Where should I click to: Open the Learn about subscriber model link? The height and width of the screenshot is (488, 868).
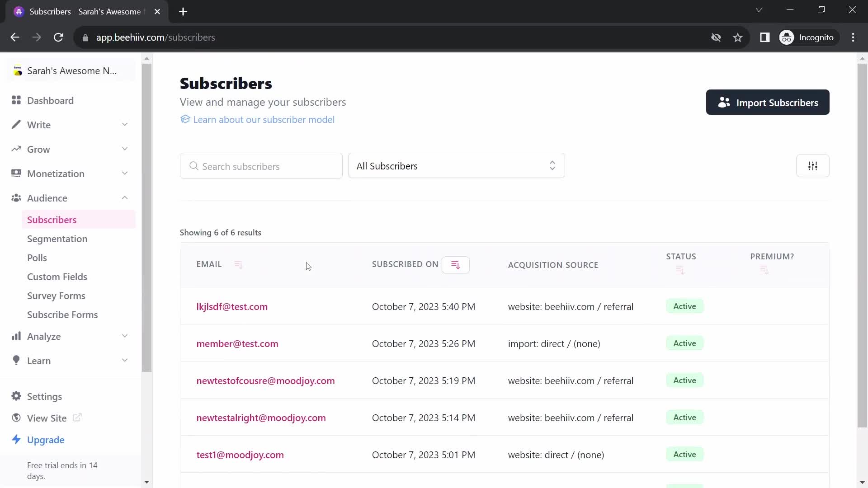[x=264, y=119]
